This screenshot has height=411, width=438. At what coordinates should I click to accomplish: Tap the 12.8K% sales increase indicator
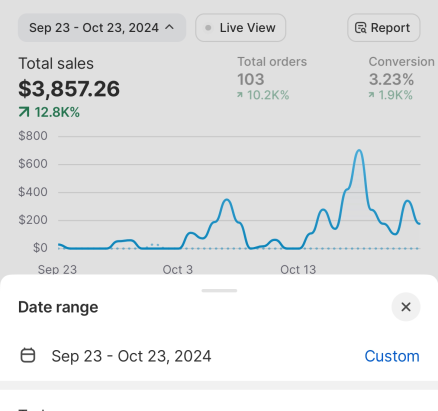click(49, 112)
